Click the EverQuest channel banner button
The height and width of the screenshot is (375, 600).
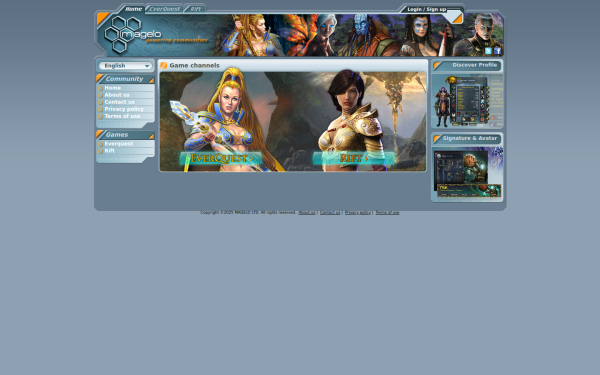[x=221, y=158]
